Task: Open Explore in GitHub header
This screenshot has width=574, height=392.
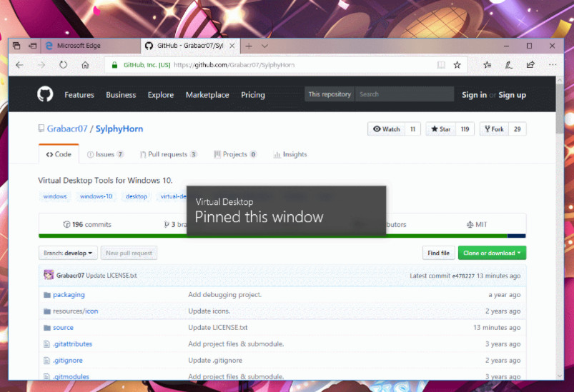Action: click(161, 95)
